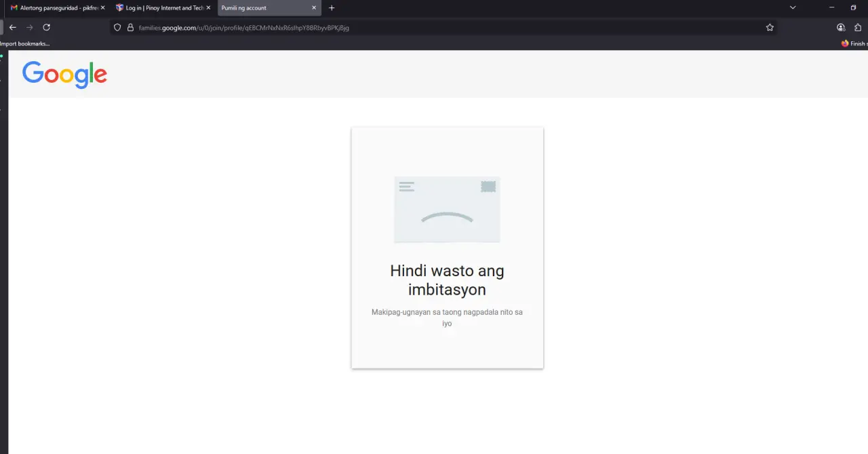Image resolution: width=868 pixels, height=454 pixels.
Task: Go forward to the next page
Action: 29,27
